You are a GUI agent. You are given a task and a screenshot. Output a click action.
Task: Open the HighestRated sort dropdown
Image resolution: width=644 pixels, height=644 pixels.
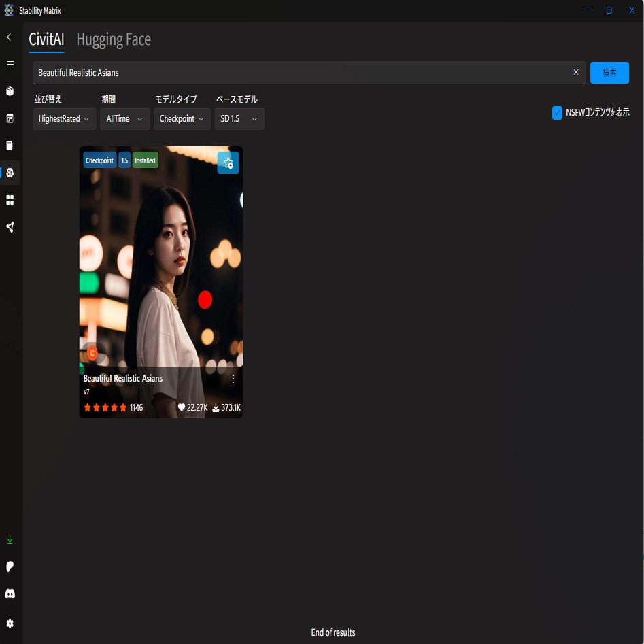click(x=65, y=119)
